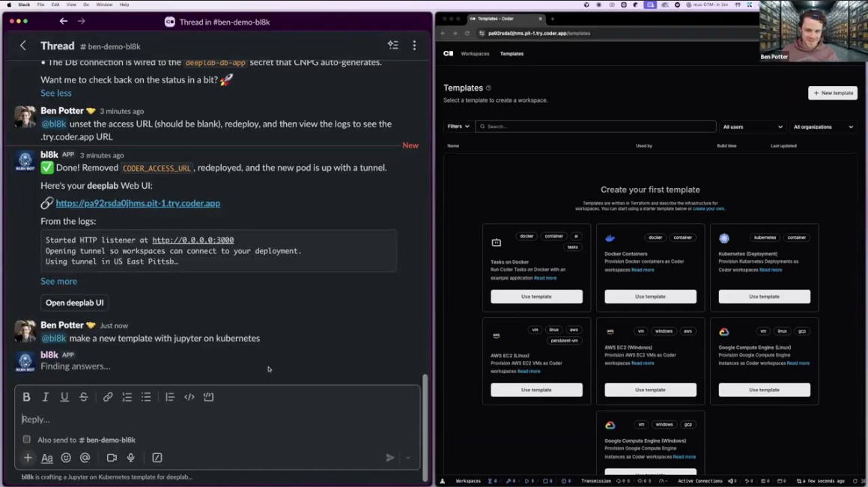
Task: Start a bulleted list in reply toolbar
Action: (146, 396)
